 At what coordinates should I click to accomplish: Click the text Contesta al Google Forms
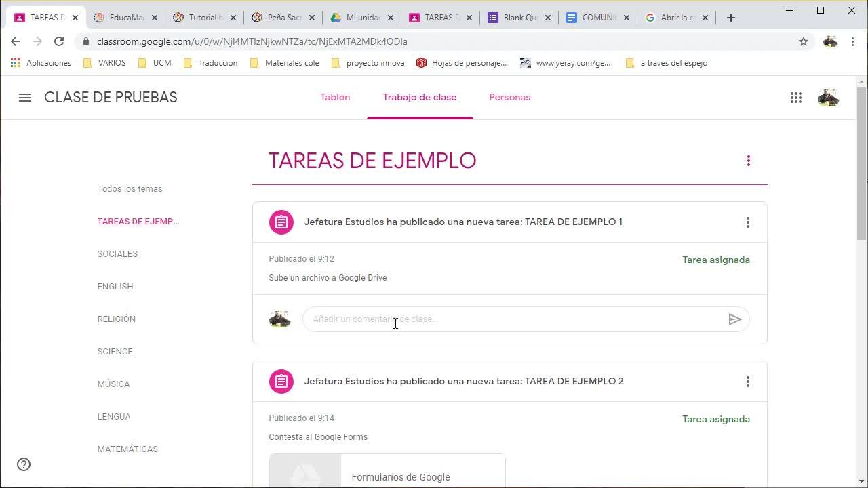[318, 437]
